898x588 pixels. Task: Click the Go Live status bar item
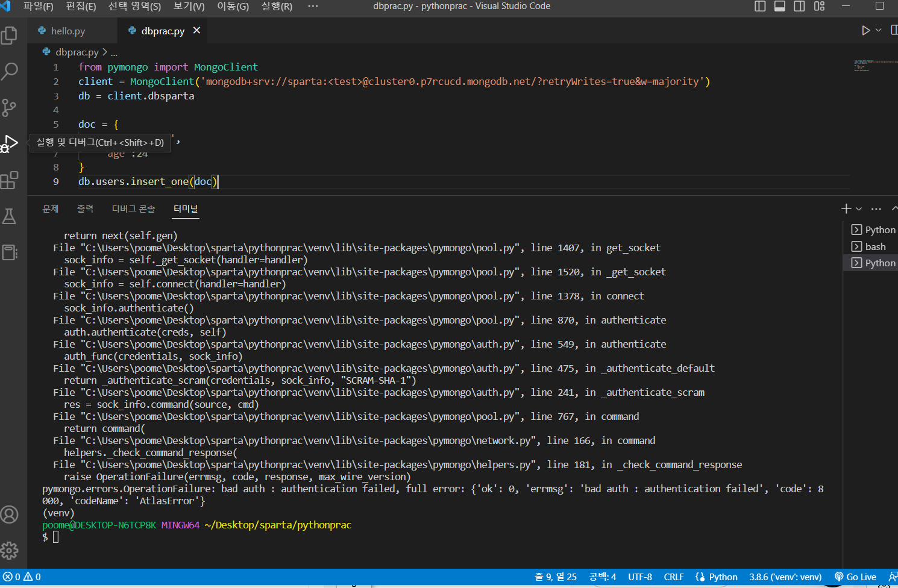click(x=855, y=577)
